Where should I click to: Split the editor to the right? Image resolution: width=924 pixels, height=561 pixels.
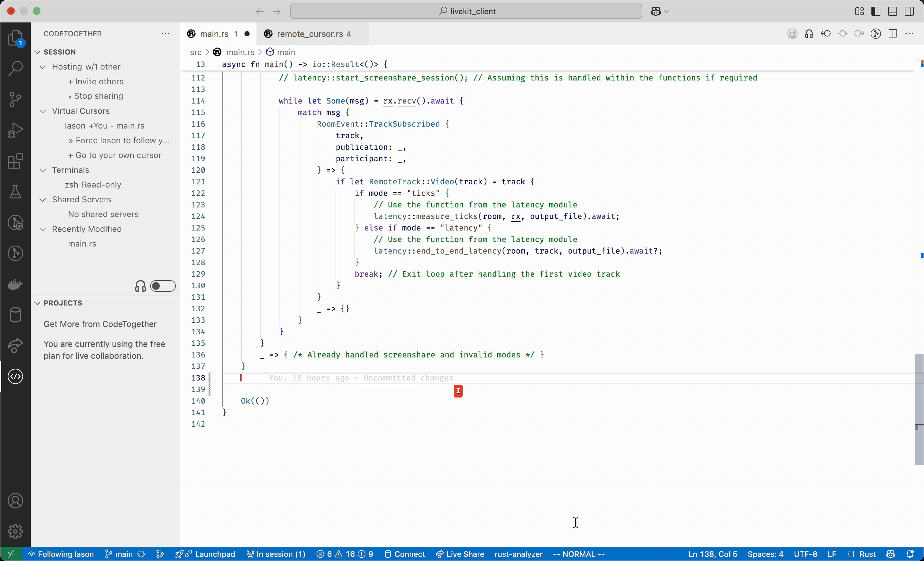893,34
